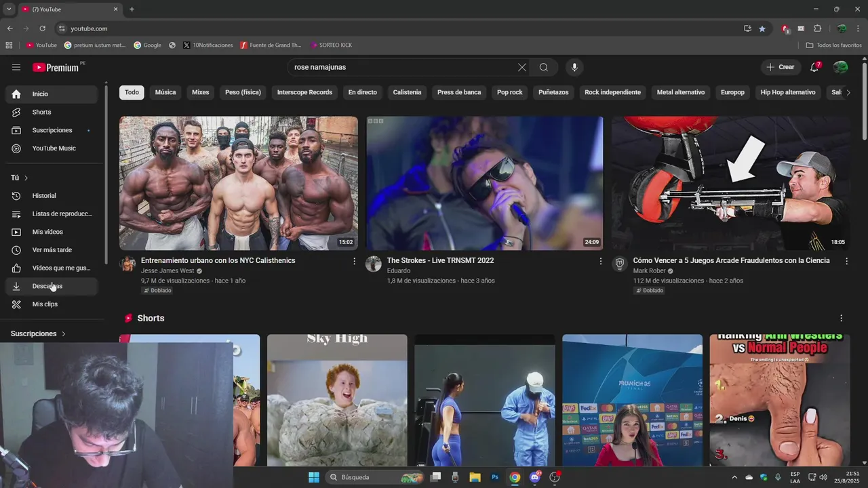The width and height of the screenshot is (868, 488).
Task: Open Mis clips in the sidebar
Action: [52, 304]
